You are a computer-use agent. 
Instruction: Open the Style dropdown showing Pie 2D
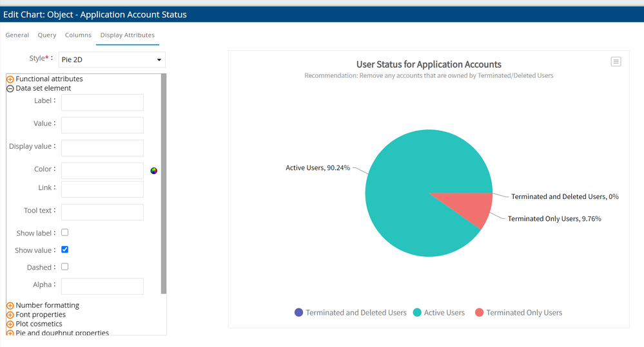point(112,60)
